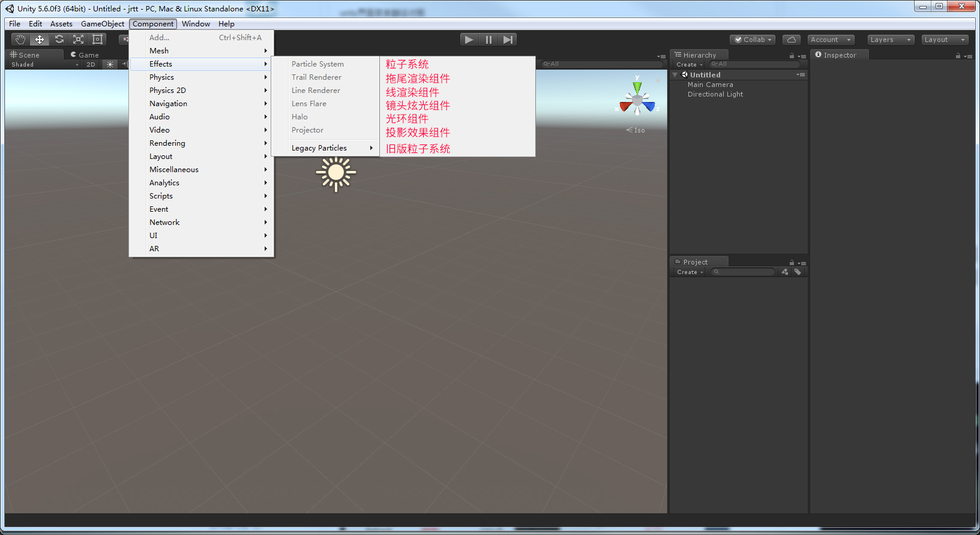Click the Hierarchy search field
The image size is (980, 535).
[x=754, y=64]
